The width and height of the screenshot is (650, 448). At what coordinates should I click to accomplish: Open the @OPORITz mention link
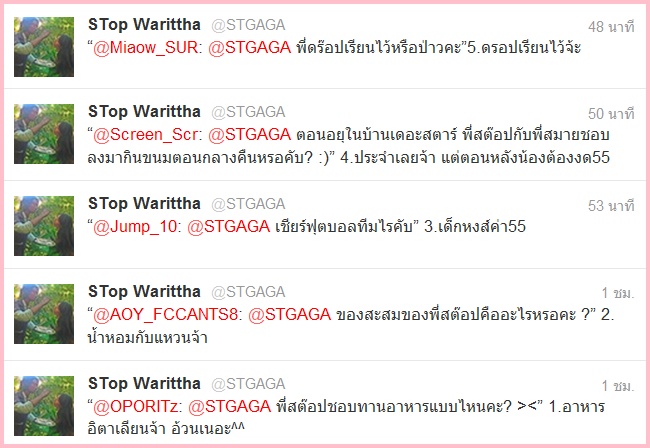(x=136, y=407)
